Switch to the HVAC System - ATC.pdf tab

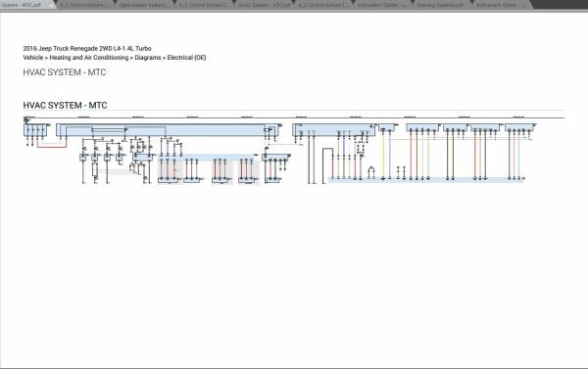(x=264, y=5)
